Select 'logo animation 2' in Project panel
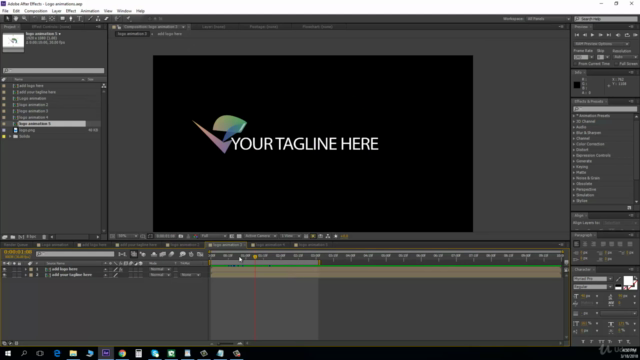Image resolution: width=640 pixels, height=360 pixels. click(33, 105)
